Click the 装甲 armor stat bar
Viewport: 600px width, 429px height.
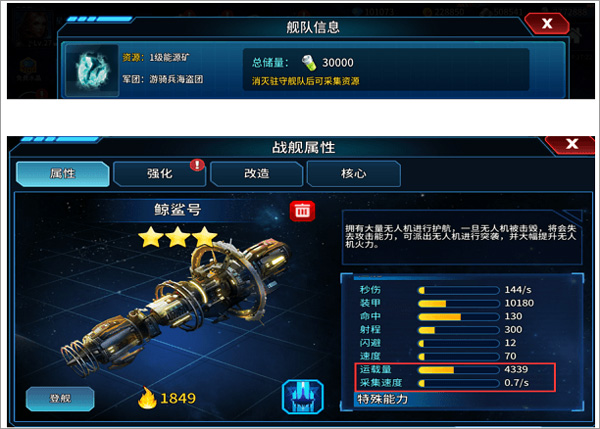(459, 304)
